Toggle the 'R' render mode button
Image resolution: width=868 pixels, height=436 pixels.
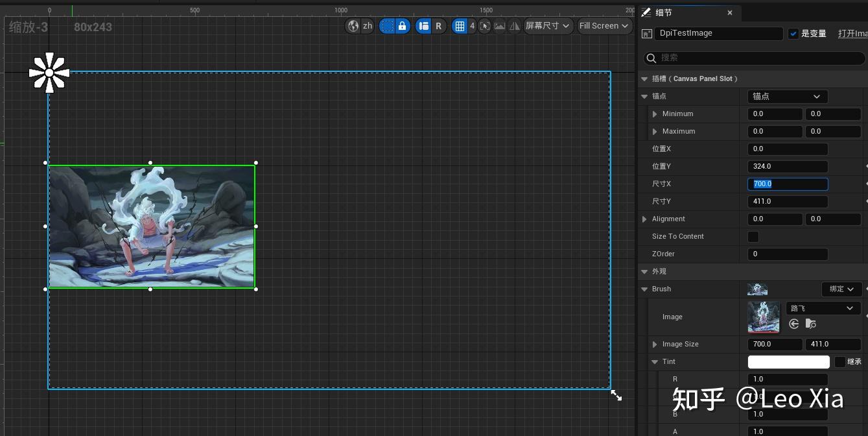tap(439, 26)
